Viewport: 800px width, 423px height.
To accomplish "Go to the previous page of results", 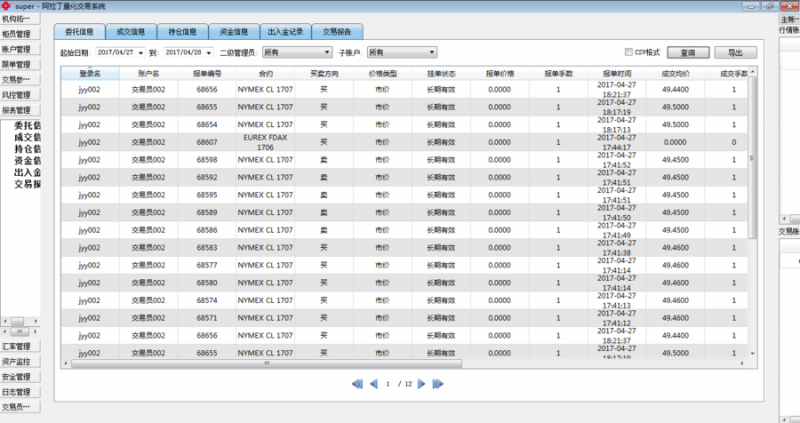I will [x=374, y=384].
